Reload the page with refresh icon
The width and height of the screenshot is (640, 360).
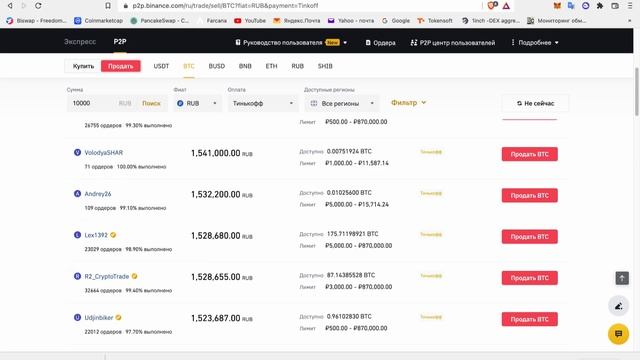point(38,6)
